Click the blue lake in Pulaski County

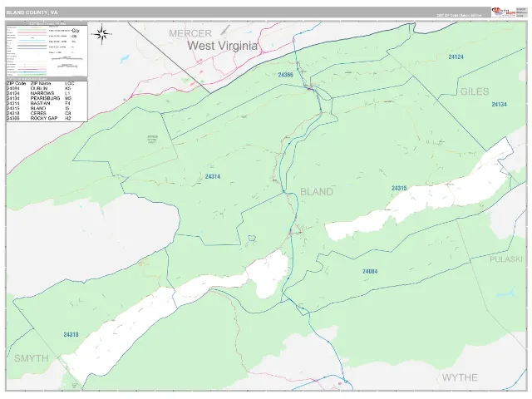click(x=507, y=292)
